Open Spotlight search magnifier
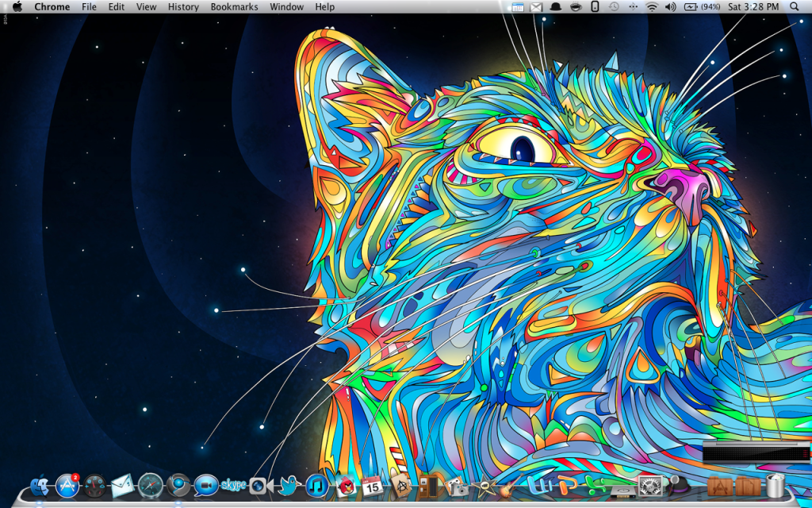 pyautogui.click(x=795, y=6)
